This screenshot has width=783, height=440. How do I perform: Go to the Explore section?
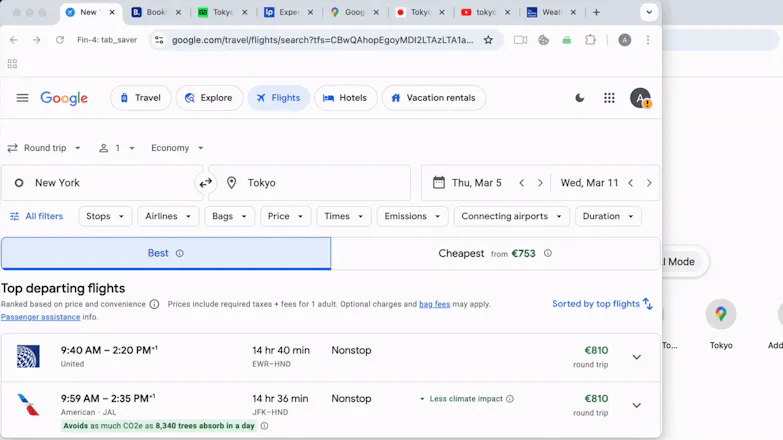(x=209, y=98)
